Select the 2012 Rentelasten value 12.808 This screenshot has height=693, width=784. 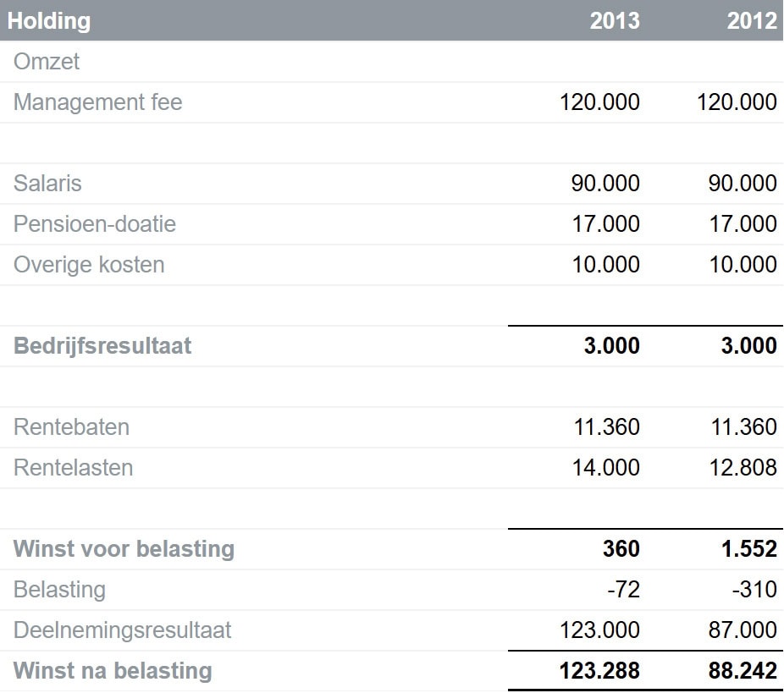pyautogui.click(x=743, y=468)
